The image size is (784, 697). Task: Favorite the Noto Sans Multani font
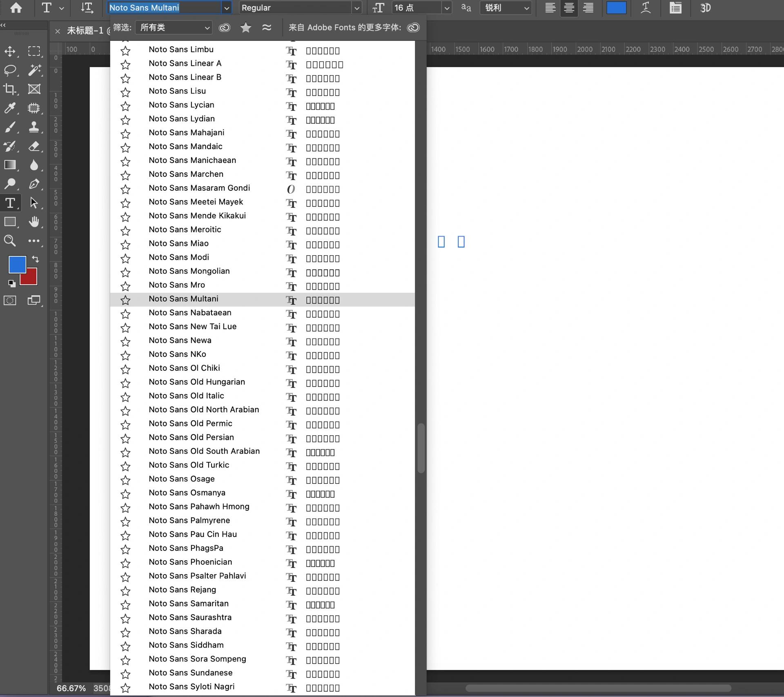point(125,300)
